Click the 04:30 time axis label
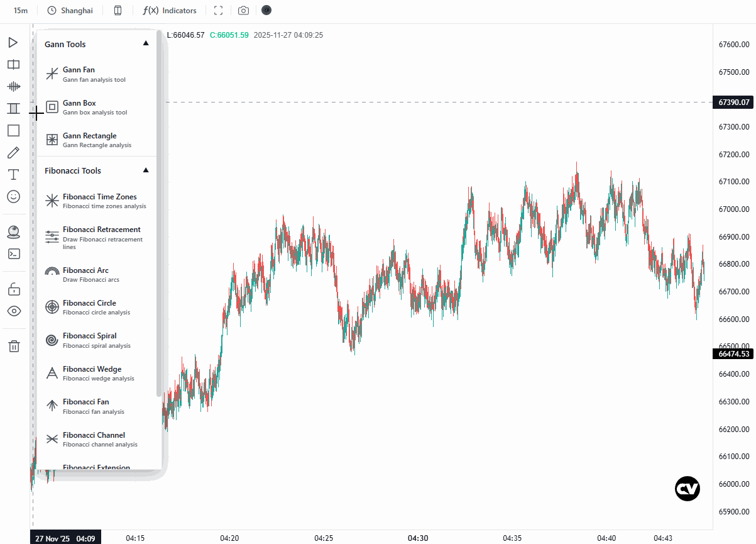756x544 pixels. [418, 538]
